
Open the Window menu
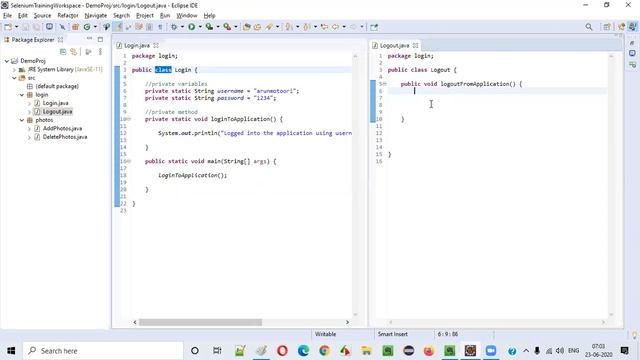[x=187, y=16]
